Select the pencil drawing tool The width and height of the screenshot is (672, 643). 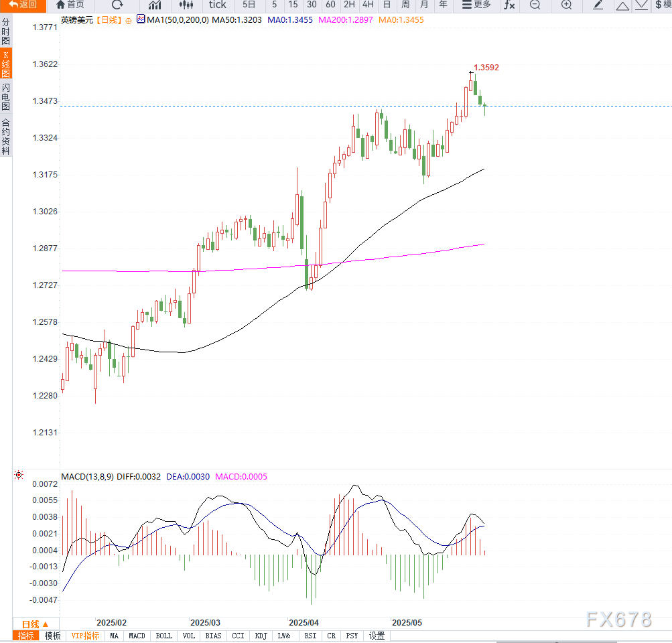[599, 5]
